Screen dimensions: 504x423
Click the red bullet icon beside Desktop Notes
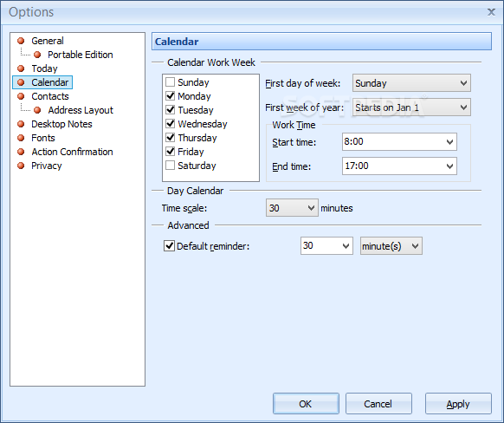point(21,124)
